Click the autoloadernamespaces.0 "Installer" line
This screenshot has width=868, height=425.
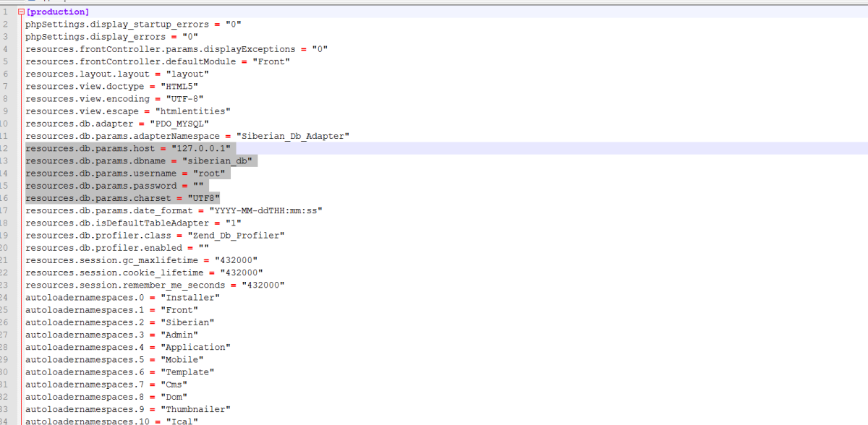(123, 297)
